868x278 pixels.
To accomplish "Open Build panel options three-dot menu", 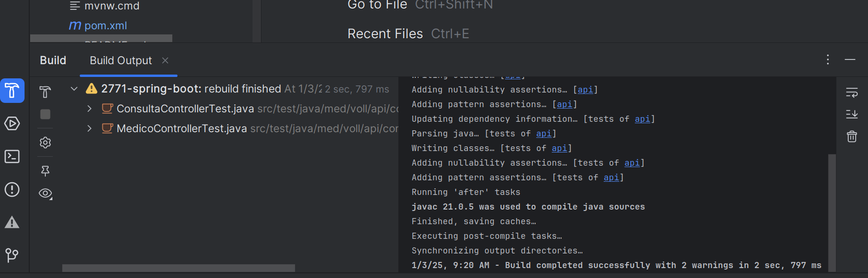I will click(x=828, y=59).
